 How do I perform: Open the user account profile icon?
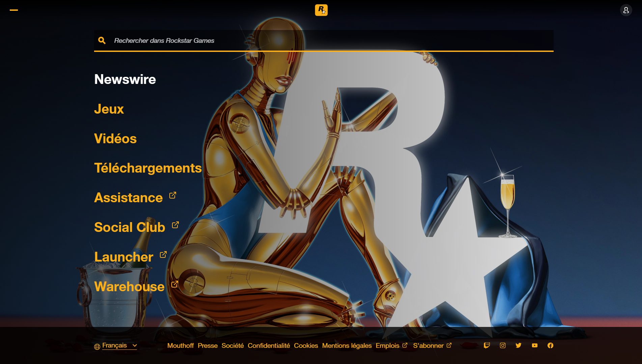[626, 10]
